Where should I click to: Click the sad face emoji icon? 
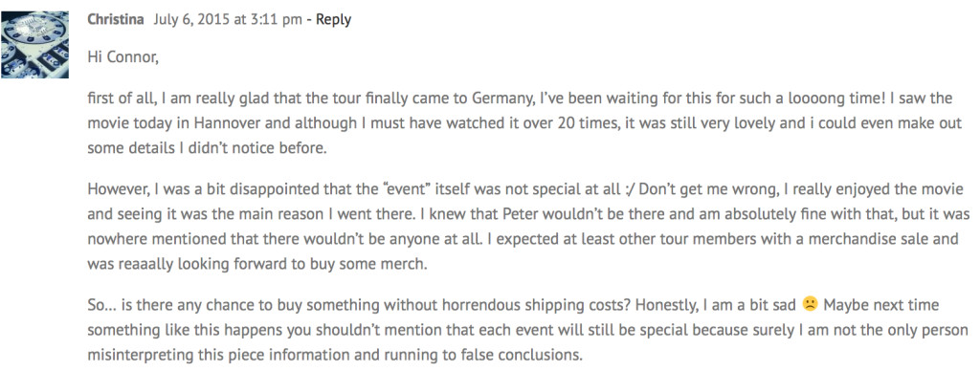tap(810, 305)
